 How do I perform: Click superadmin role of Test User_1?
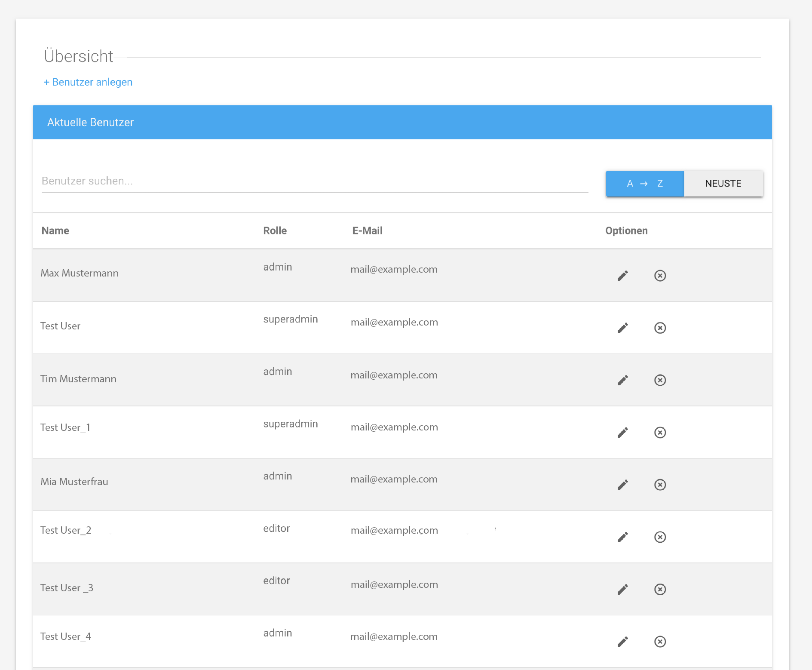tap(291, 424)
